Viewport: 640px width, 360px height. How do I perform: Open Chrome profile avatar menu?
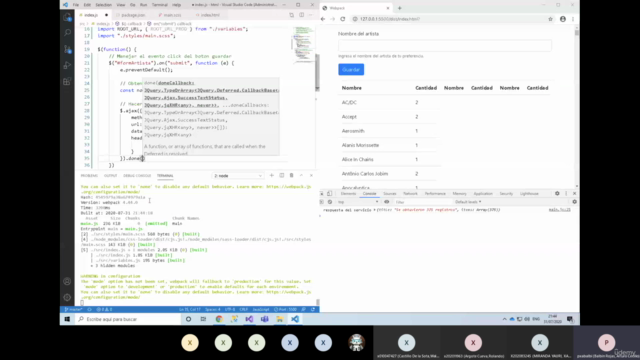coord(563,19)
